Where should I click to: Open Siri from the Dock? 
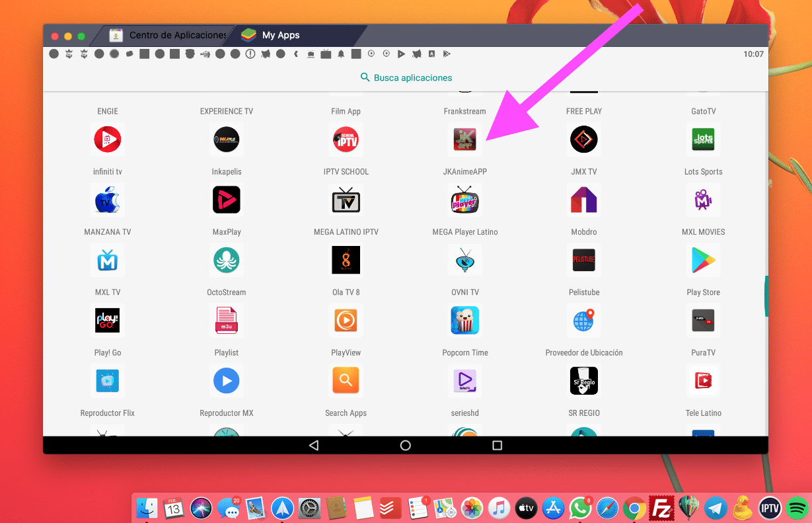pos(201,508)
